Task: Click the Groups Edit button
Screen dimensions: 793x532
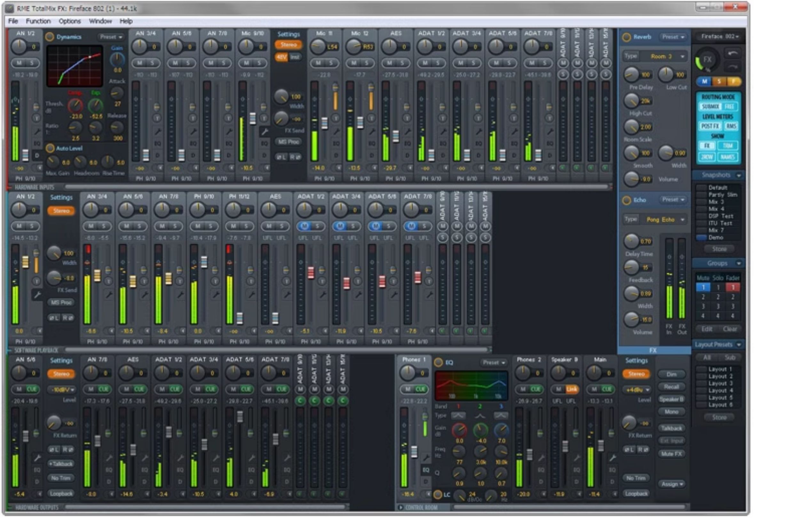Action: tap(707, 329)
